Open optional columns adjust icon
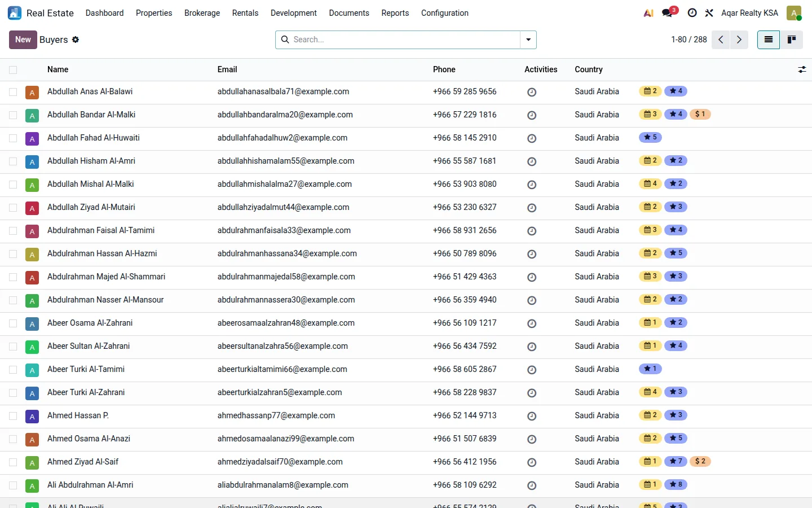The image size is (812, 508). pos(802,69)
